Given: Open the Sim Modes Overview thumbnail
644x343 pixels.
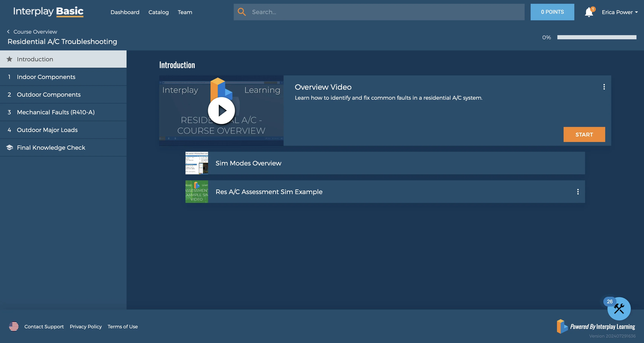Looking at the screenshot, I should tap(197, 163).
